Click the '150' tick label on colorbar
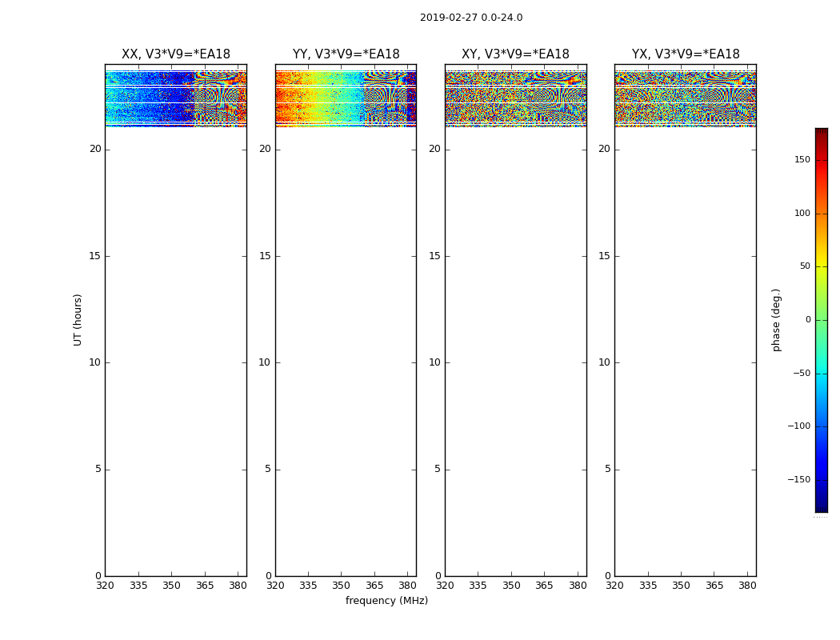Viewport: 840px width, 640px height. 802,160
